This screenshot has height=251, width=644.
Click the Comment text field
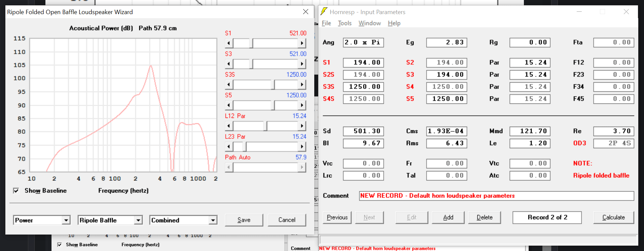pos(497,196)
